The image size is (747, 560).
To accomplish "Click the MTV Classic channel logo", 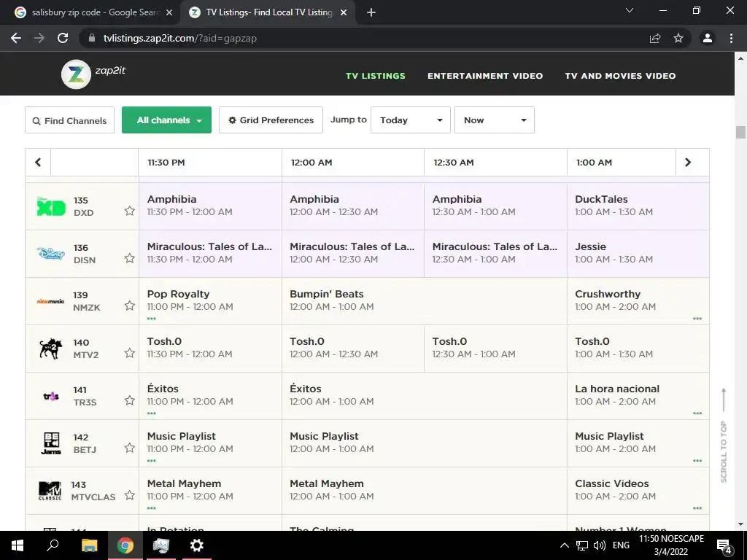I will [50, 491].
